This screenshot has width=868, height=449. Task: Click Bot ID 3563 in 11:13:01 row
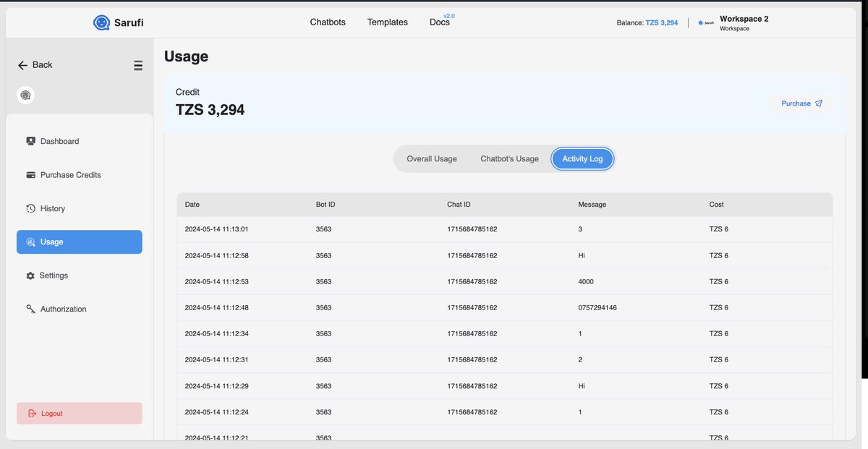coord(323,229)
